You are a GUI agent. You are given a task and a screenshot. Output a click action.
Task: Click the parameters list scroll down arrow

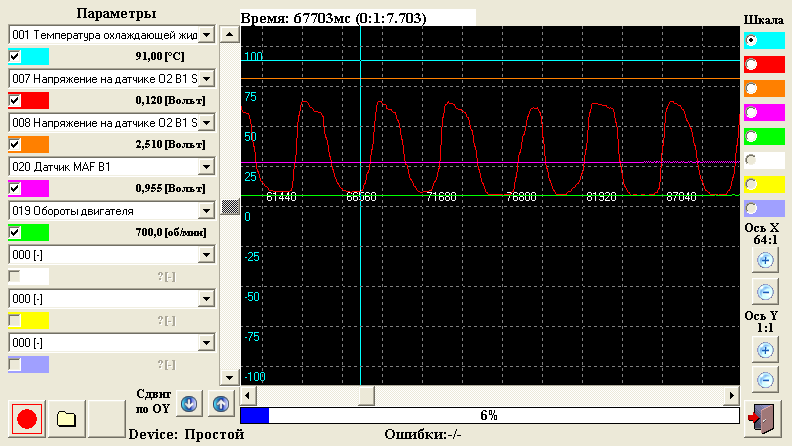229,377
